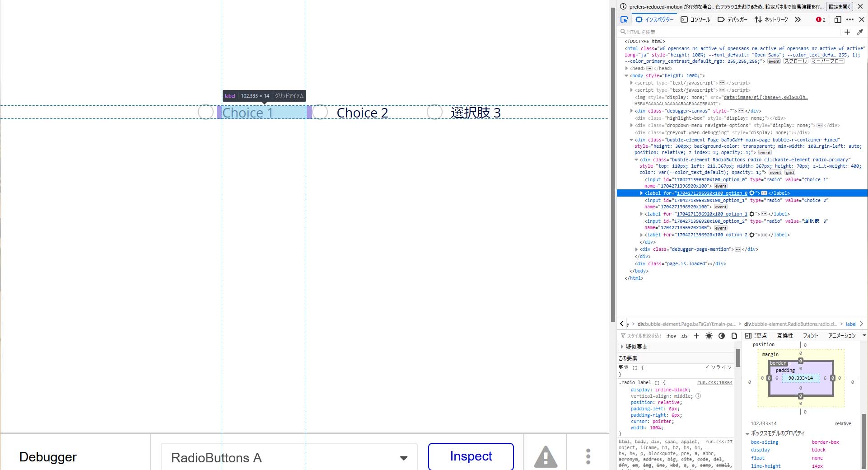Expand the head element node
The width and height of the screenshot is (868, 470).
click(x=627, y=69)
